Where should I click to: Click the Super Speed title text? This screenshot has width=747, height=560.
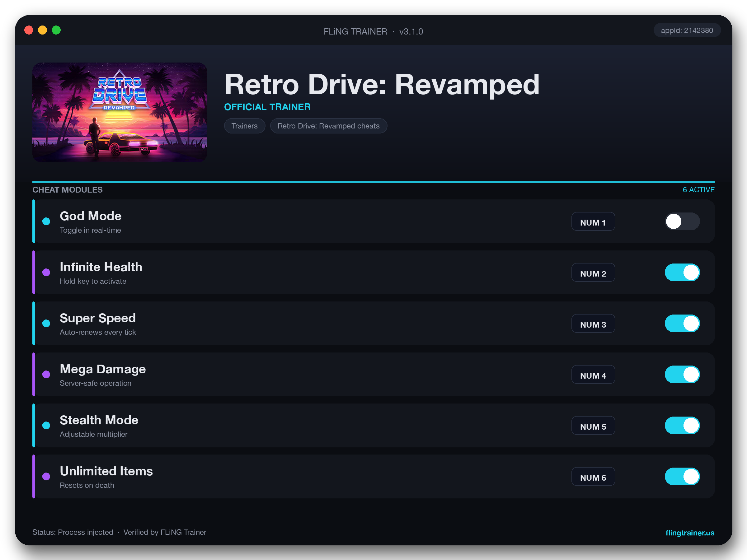[x=98, y=318]
